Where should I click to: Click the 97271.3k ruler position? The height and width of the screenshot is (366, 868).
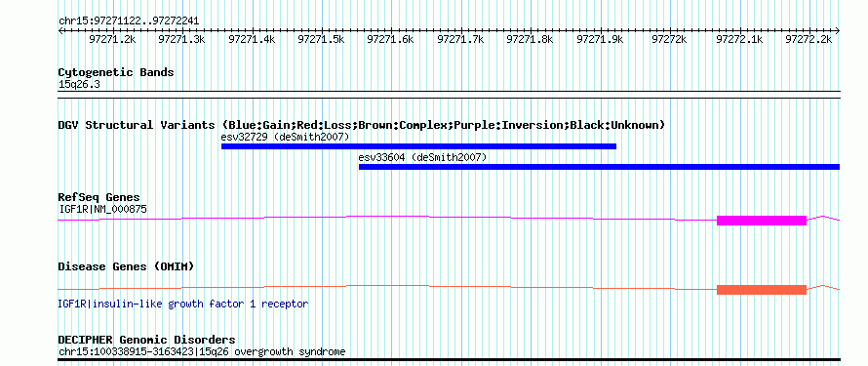click(x=182, y=40)
